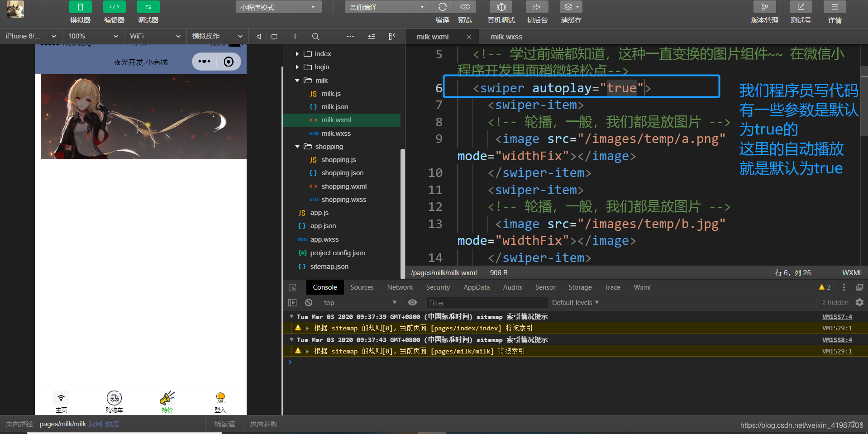Click the 清缓存 clear cache icon
This screenshot has height=434, width=868.
(x=571, y=7)
